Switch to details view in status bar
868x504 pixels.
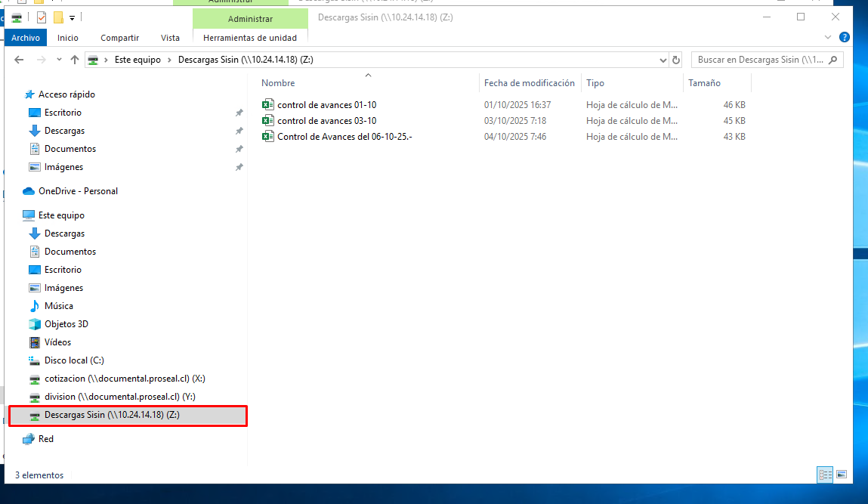pos(825,475)
